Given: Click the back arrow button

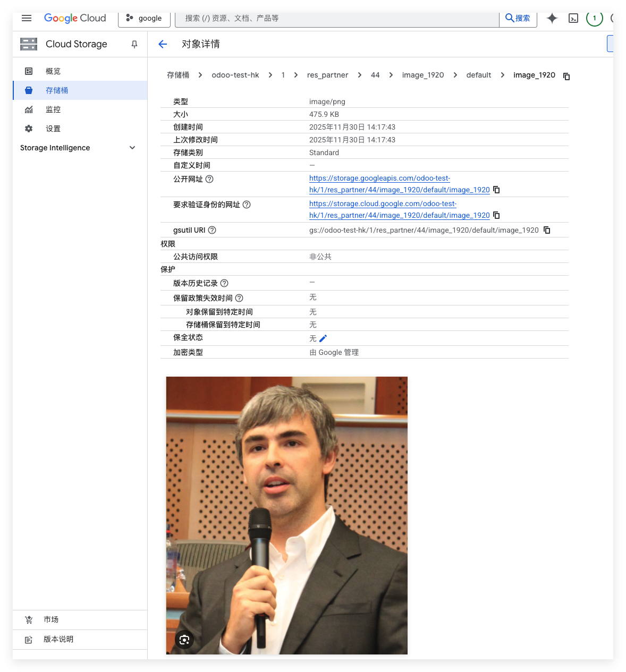Looking at the screenshot, I should tap(163, 44).
